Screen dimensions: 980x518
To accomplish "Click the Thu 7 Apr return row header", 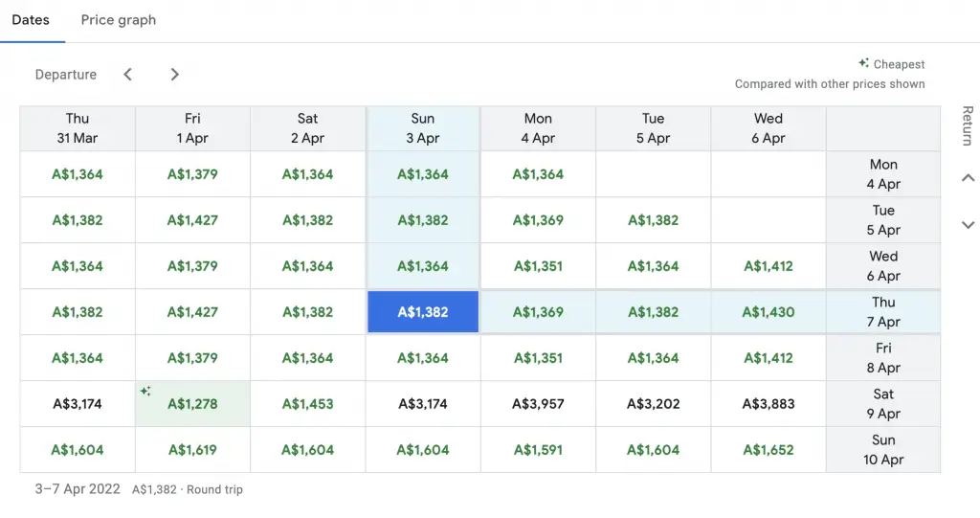I will pos(883,312).
